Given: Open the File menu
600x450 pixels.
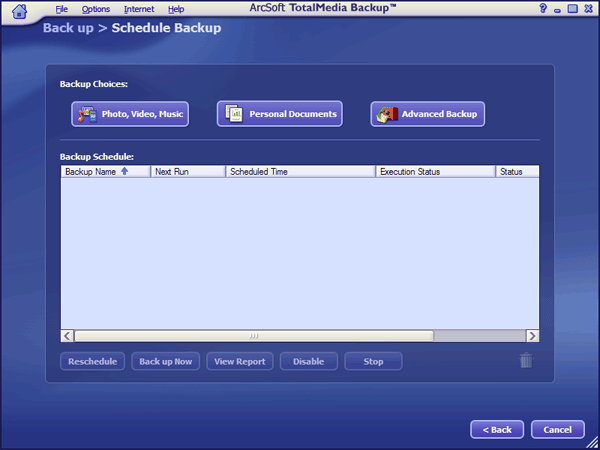Looking at the screenshot, I should point(62,9).
